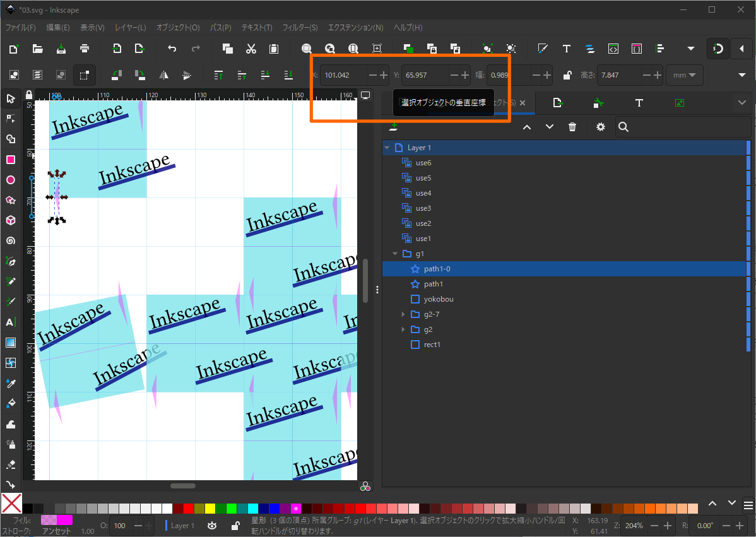Select the Star polygon tool
The width and height of the screenshot is (756, 537).
(x=11, y=200)
